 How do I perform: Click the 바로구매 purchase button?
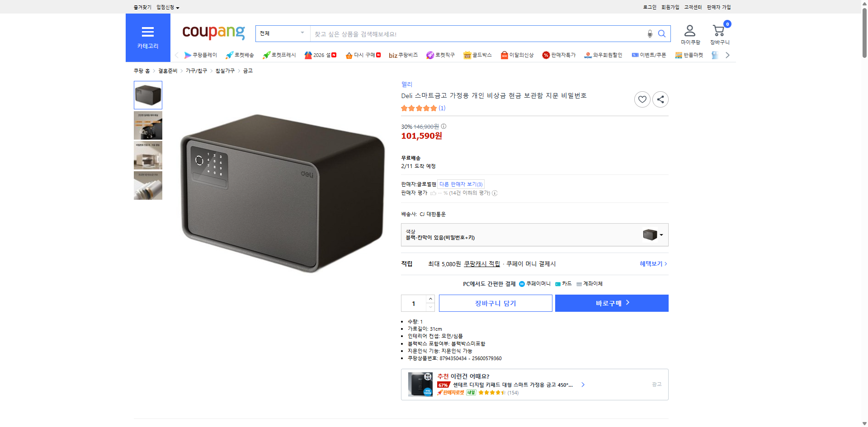click(x=611, y=303)
